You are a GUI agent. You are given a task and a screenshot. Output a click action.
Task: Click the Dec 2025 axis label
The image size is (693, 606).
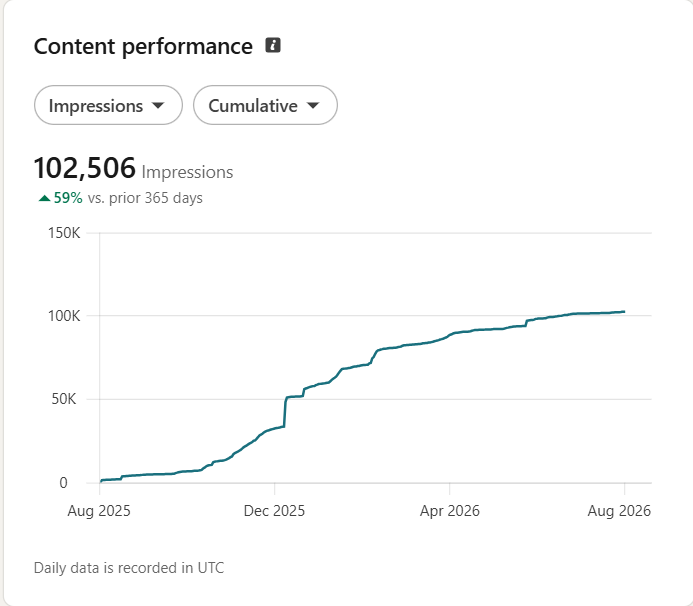[x=274, y=511]
